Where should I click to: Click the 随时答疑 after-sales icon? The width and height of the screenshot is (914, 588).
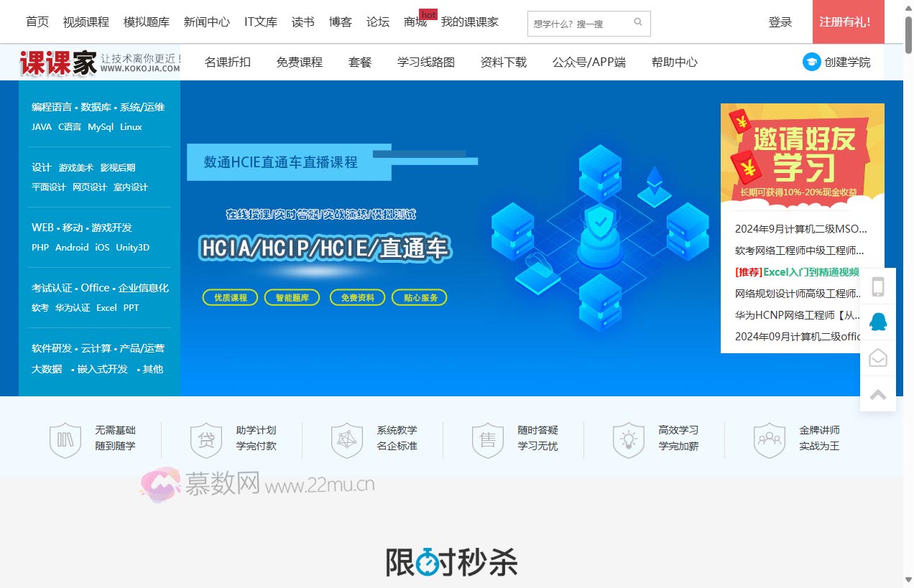(488, 439)
